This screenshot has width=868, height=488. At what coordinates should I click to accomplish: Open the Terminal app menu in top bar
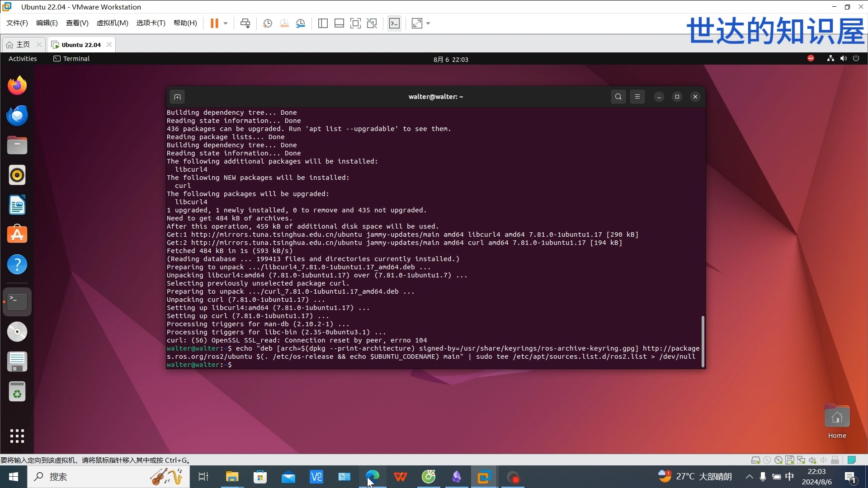coord(71,59)
